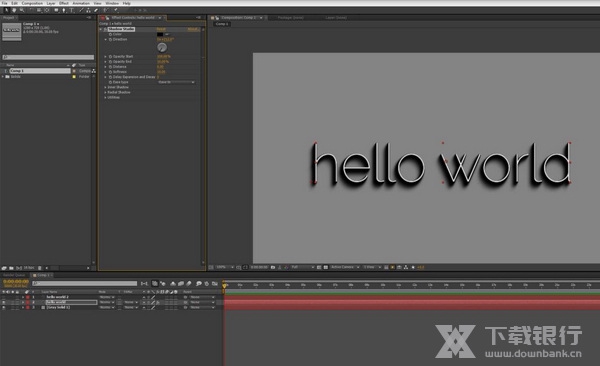Select the Horizontal Type tool
The height and width of the screenshot is (366, 600).
71,10
